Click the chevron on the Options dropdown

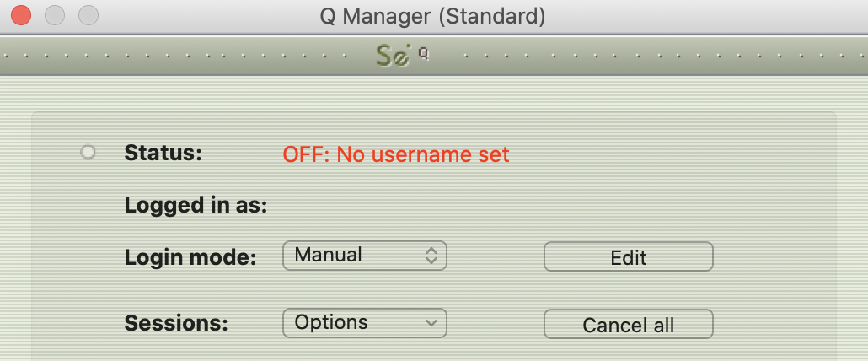[x=431, y=323]
